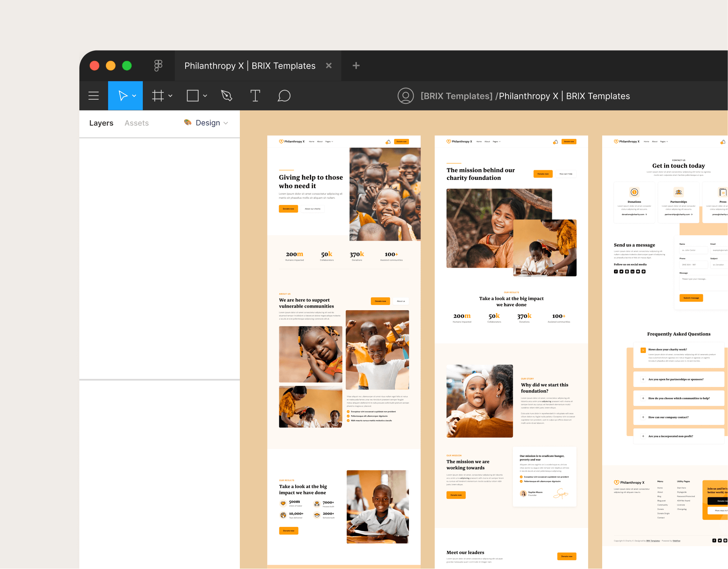This screenshot has height=569, width=728.
Task: Open a new tab with the plus button
Action: pos(355,65)
